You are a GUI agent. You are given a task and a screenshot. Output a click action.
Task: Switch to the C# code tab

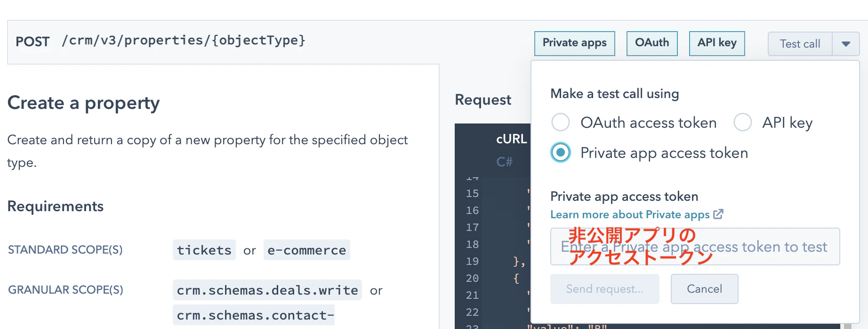click(504, 162)
